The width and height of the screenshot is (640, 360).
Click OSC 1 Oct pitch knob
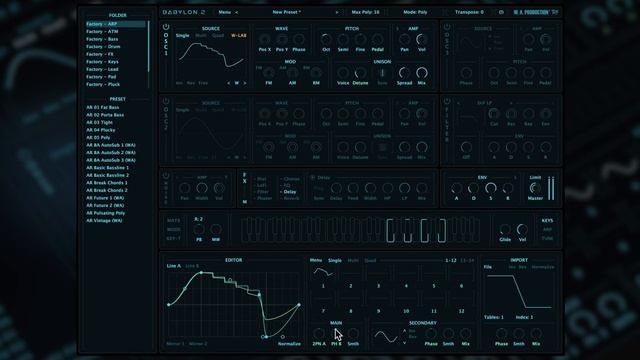pyautogui.click(x=326, y=40)
